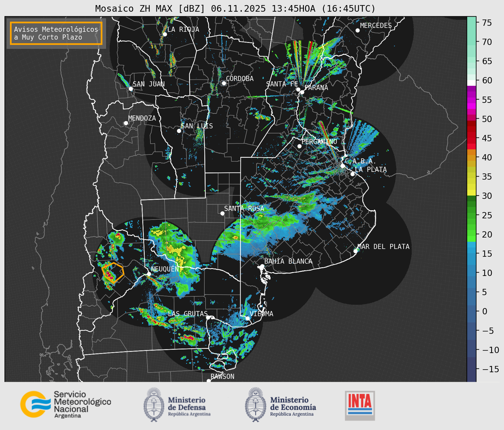Click the BAHÍA BLANCA label text

click(288, 261)
